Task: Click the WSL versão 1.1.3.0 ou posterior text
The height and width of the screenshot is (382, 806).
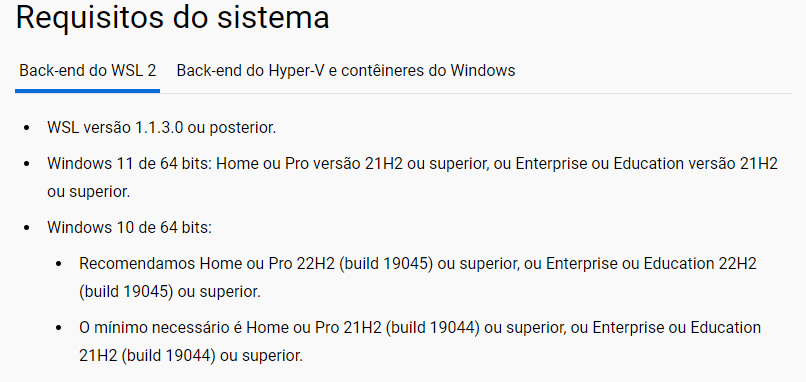Action: (x=161, y=128)
